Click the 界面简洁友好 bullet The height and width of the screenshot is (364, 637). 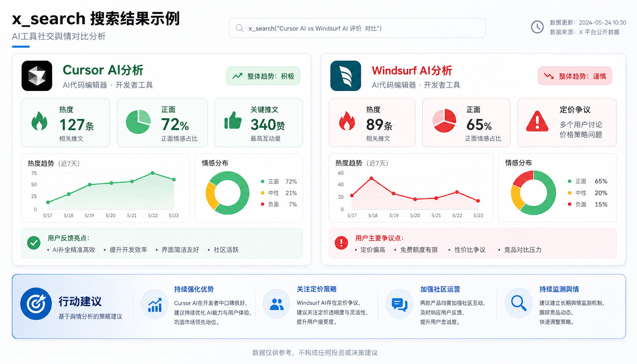point(180,250)
